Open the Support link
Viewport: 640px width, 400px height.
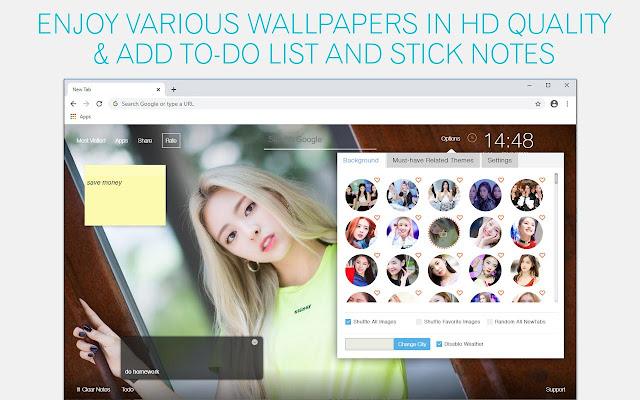[x=556, y=389]
